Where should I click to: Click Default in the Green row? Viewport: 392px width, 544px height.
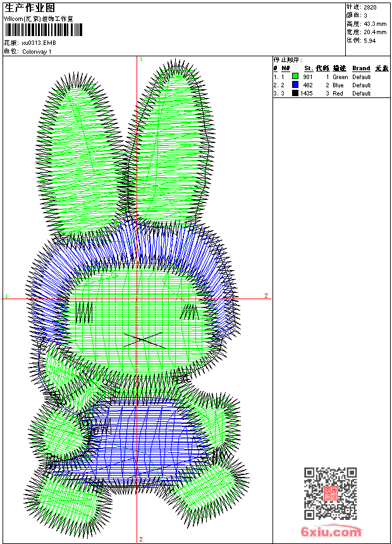[362, 77]
